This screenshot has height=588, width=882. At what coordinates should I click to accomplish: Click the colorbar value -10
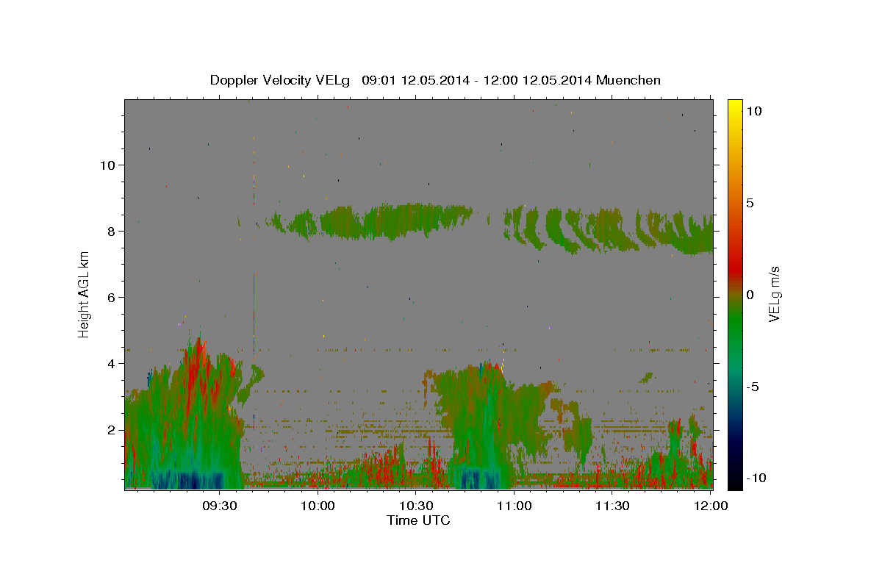point(756,478)
